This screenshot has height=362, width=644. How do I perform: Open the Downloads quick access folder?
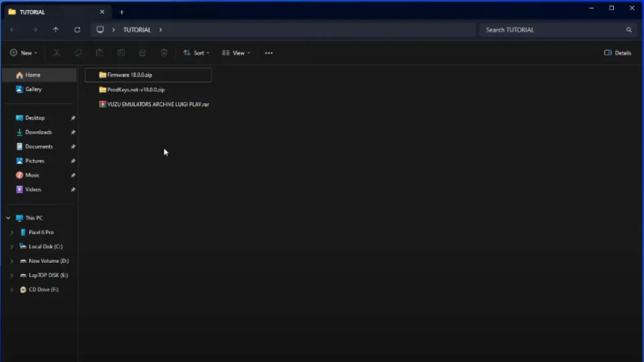coord(40,132)
